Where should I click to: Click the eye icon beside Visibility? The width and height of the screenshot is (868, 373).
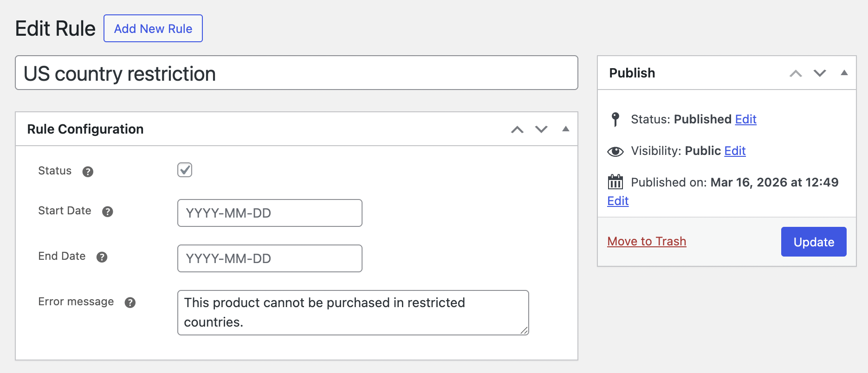pyautogui.click(x=615, y=151)
